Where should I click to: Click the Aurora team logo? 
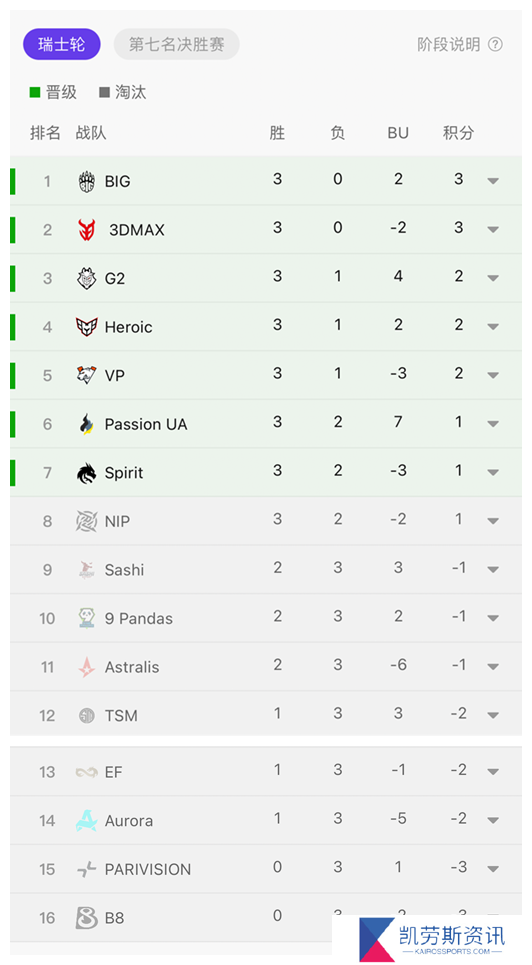click(87, 820)
